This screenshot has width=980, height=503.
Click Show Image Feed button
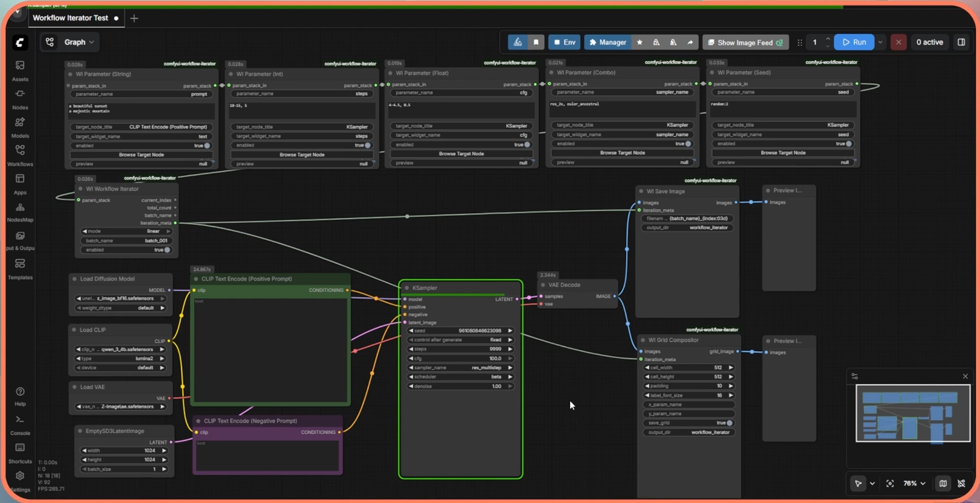745,42
